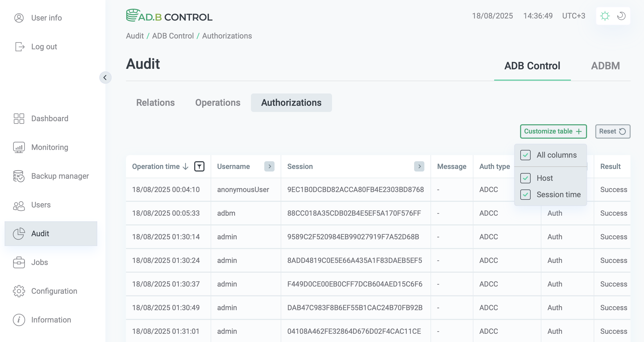644x342 pixels.
Task: Switch to the ADBM tab
Action: click(x=605, y=66)
